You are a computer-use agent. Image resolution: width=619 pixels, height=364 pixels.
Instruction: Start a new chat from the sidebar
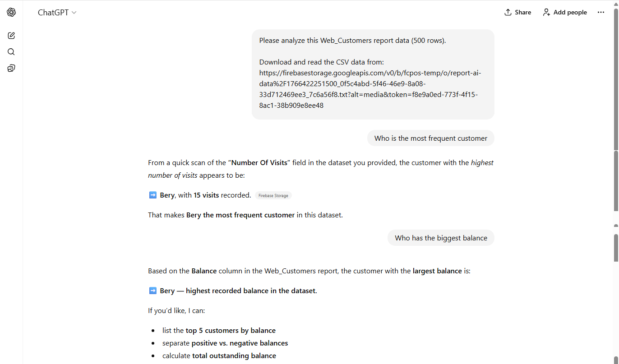11,36
